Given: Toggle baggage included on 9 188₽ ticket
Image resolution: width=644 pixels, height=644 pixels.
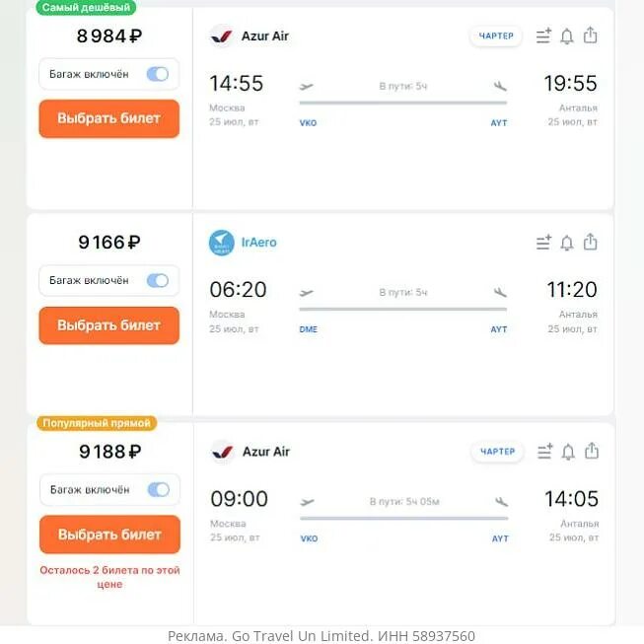Looking at the screenshot, I should click(x=159, y=489).
